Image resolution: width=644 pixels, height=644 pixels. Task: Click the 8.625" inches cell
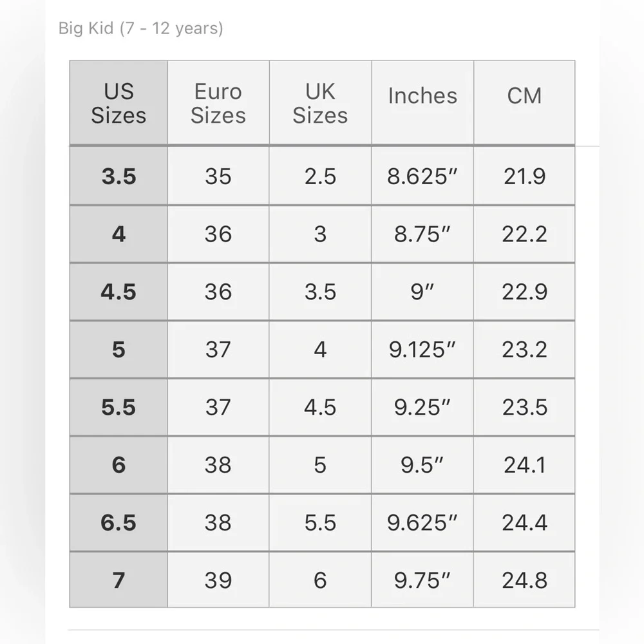point(422,176)
